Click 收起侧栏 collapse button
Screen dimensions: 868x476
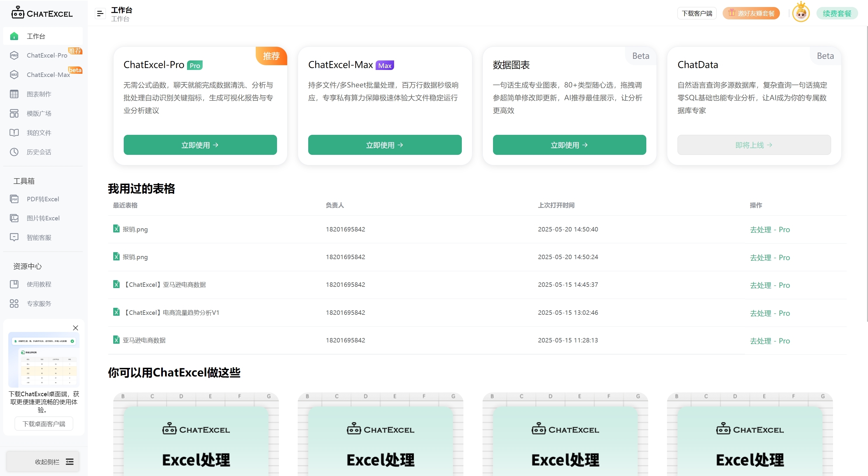(x=43, y=461)
